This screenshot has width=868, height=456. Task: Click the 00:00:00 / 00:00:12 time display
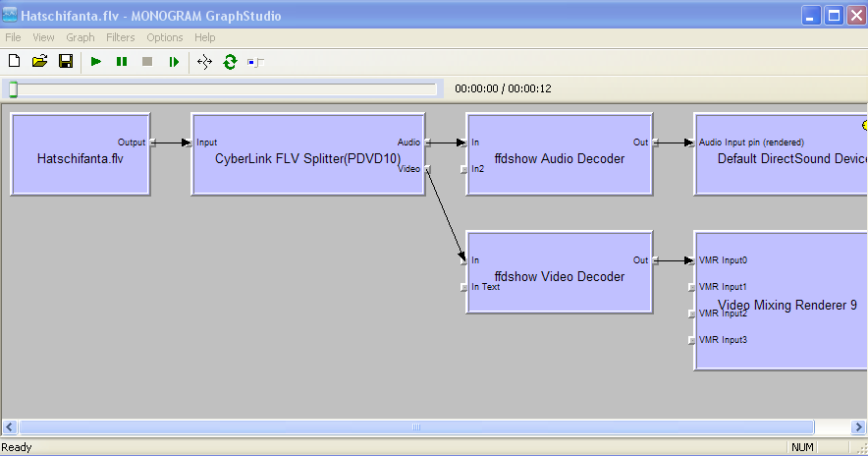point(503,88)
